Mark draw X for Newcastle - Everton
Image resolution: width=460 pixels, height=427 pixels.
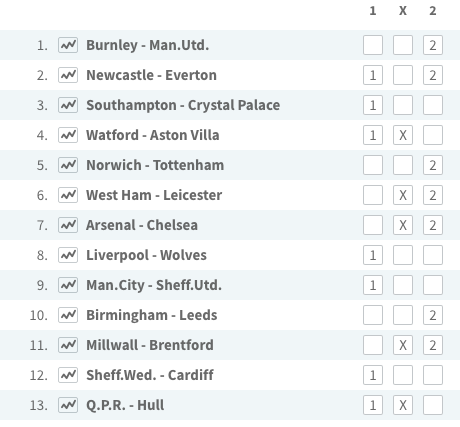(403, 75)
